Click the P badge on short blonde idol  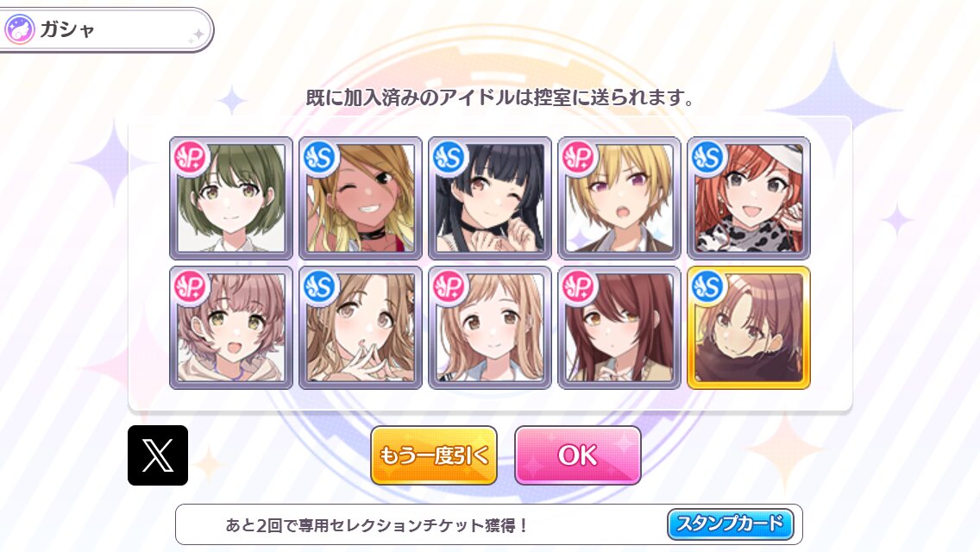click(x=579, y=158)
